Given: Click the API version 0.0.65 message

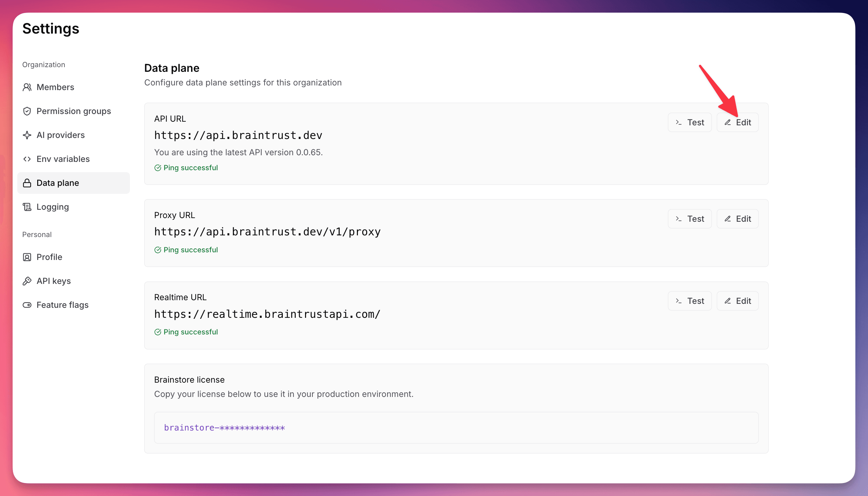Looking at the screenshot, I should pyautogui.click(x=238, y=152).
